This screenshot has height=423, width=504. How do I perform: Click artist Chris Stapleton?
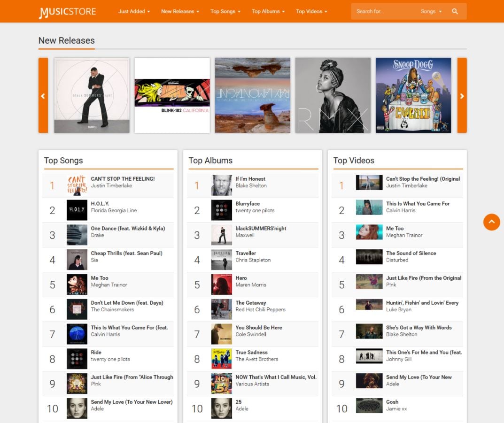click(x=253, y=260)
